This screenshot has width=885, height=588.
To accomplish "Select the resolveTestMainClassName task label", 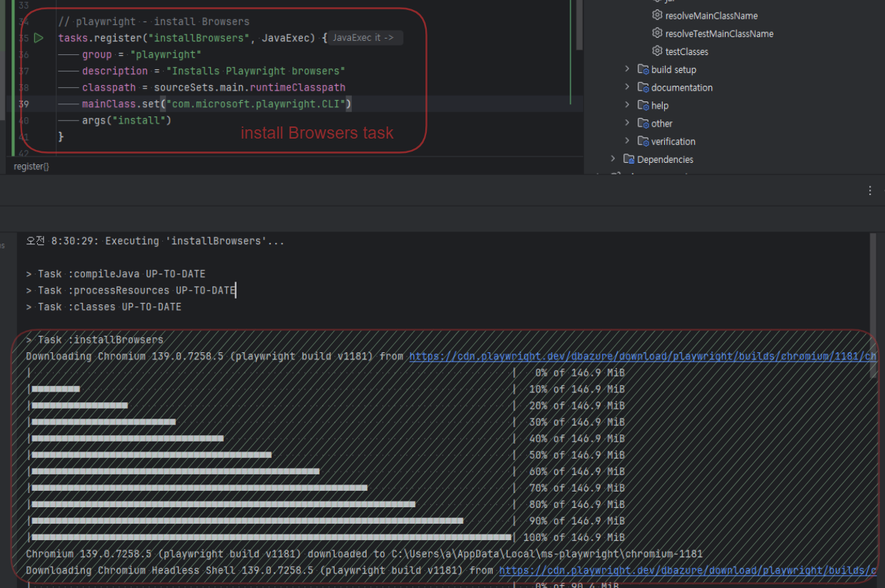I will (x=719, y=34).
